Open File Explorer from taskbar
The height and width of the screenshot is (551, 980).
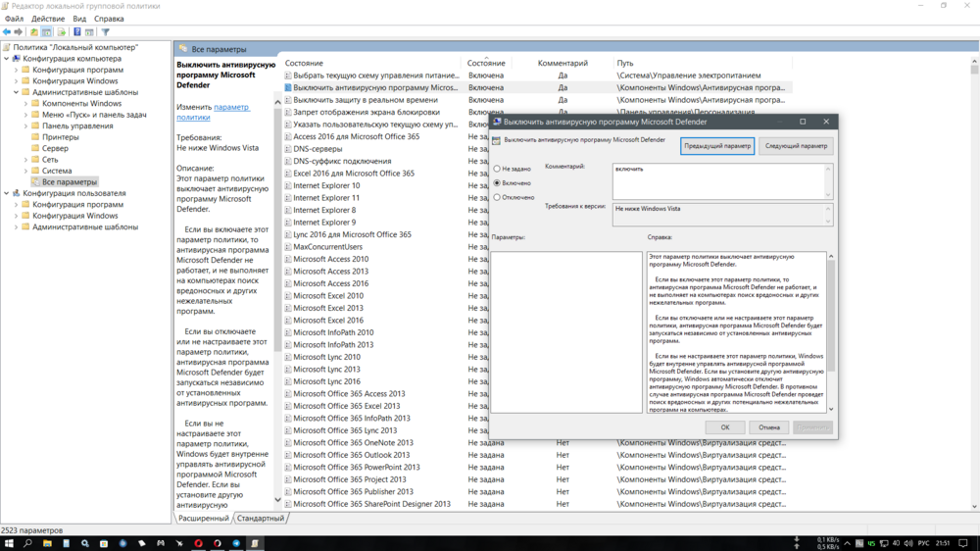[x=47, y=543]
